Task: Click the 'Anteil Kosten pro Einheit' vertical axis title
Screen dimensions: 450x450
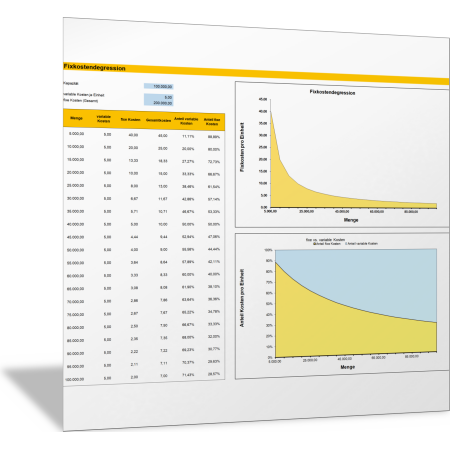Action: pyautogui.click(x=242, y=298)
